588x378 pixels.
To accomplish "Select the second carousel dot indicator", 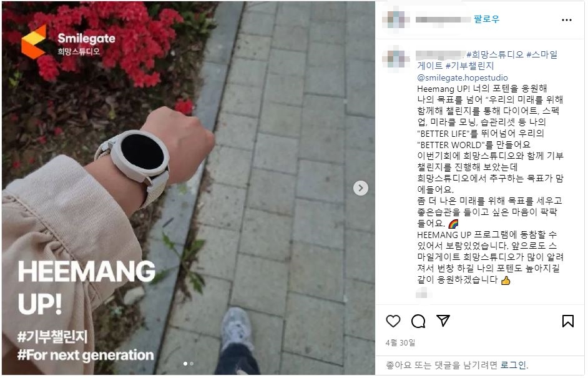I will pos(192,364).
